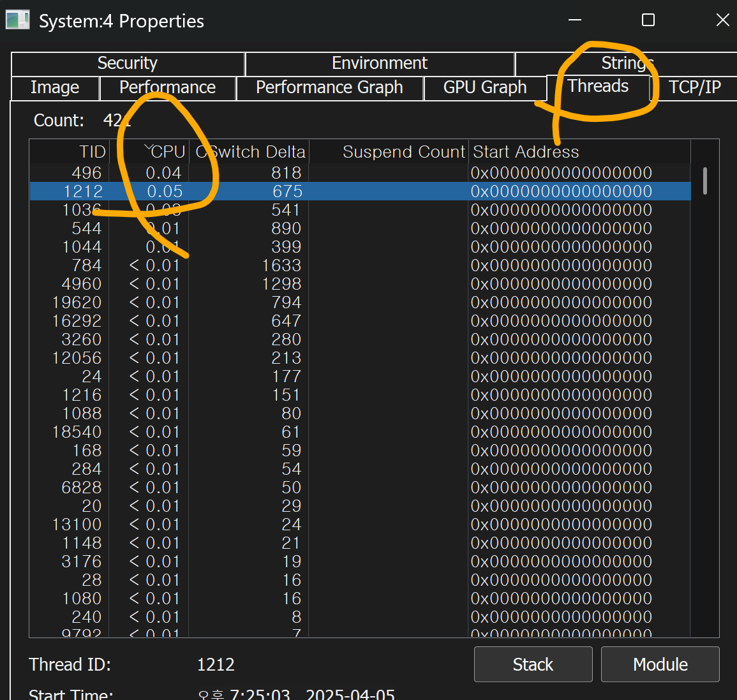This screenshot has width=737, height=700.
Task: Select thread row with TID 20
Action: coord(360,506)
